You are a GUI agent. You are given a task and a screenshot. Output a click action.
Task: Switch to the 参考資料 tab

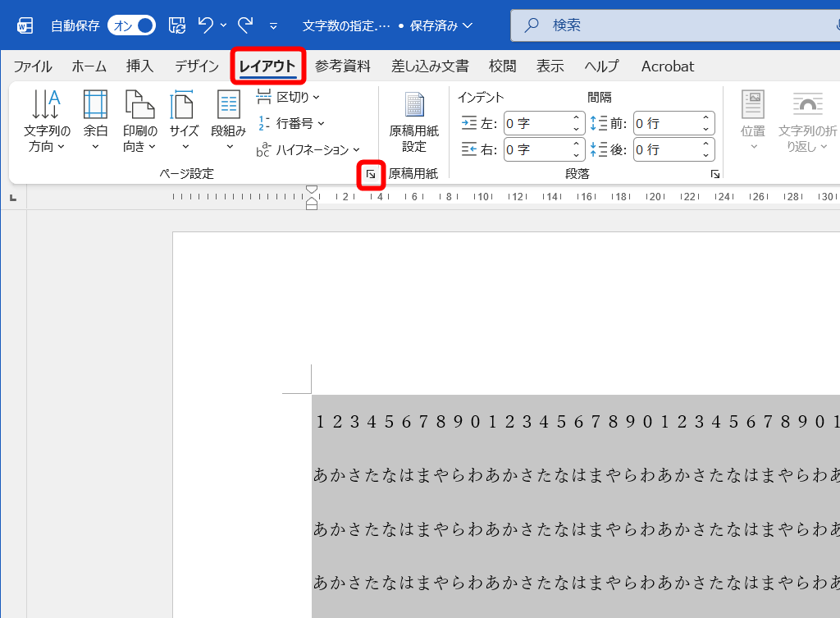tap(343, 66)
